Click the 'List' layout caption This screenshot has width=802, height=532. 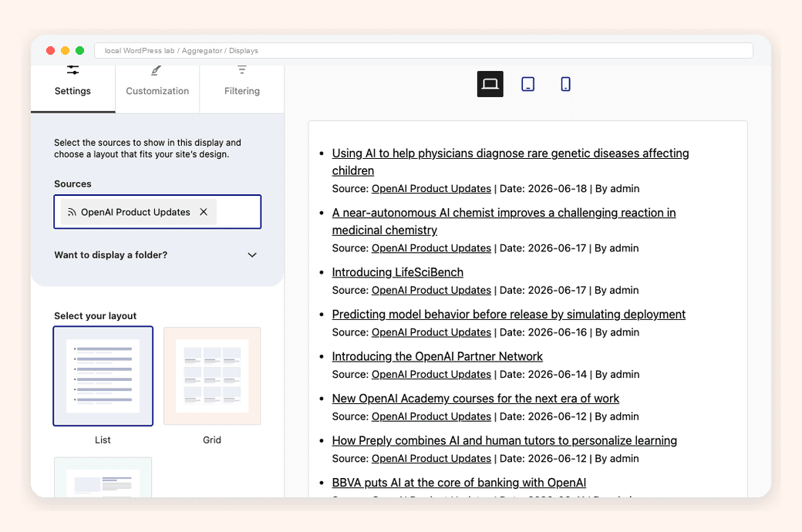coord(103,440)
